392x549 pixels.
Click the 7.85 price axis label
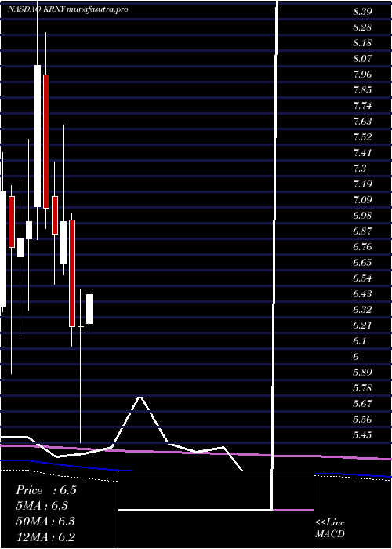point(362,90)
